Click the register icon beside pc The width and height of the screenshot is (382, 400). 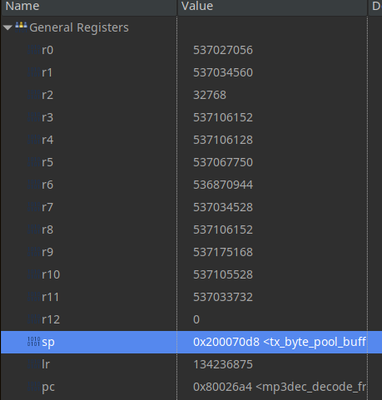click(x=33, y=387)
